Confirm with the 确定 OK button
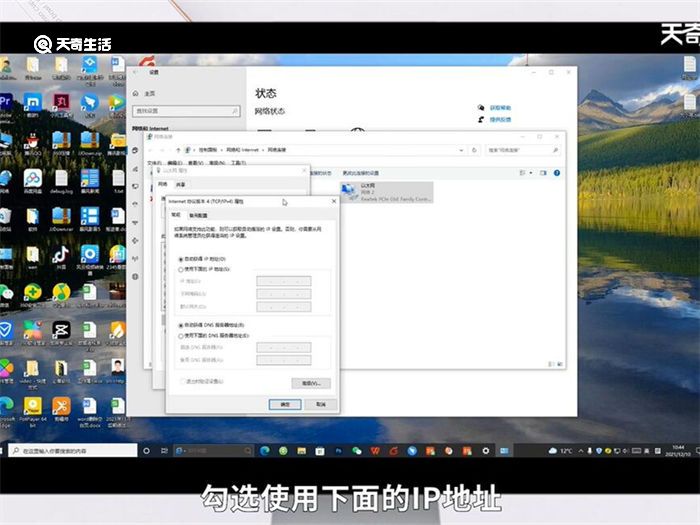Image resolution: width=700 pixels, height=525 pixels. click(x=285, y=404)
